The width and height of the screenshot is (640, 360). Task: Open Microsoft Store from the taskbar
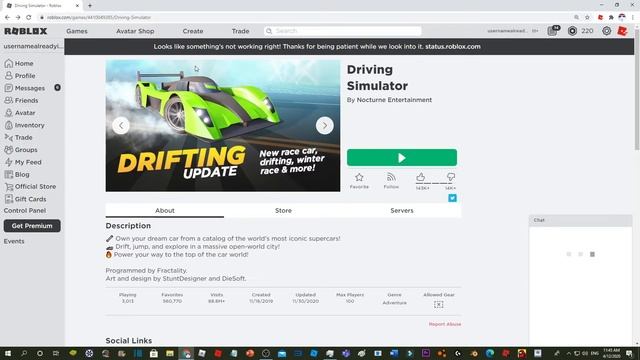pos(153,353)
